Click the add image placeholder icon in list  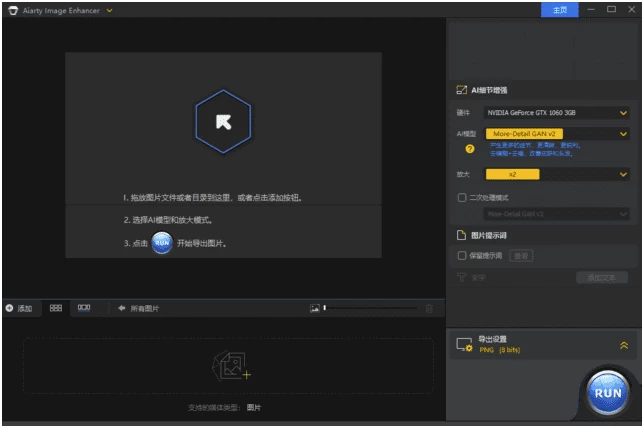[x=229, y=366]
